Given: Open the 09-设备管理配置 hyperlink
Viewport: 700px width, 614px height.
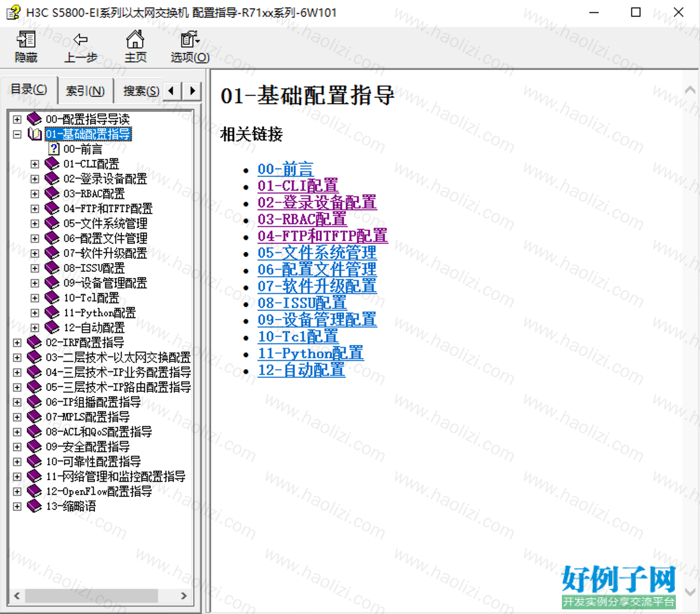Looking at the screenshot, I should (x=317, y=320).
